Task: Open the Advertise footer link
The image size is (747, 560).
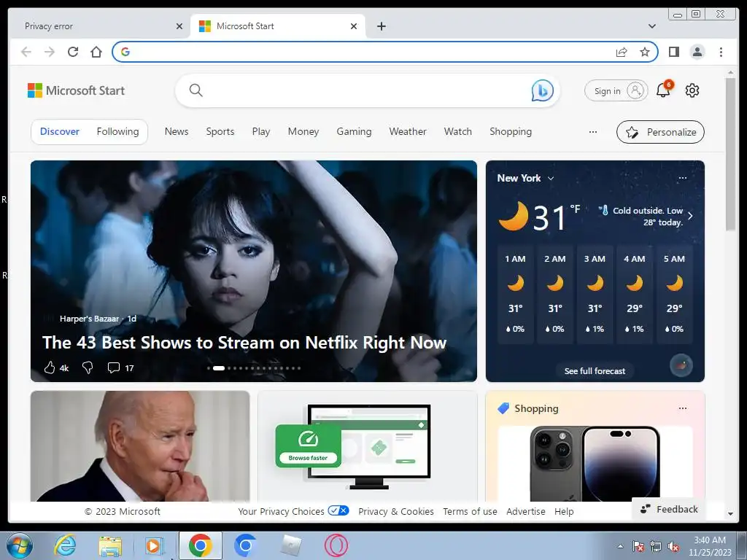Action: (525, 511)
